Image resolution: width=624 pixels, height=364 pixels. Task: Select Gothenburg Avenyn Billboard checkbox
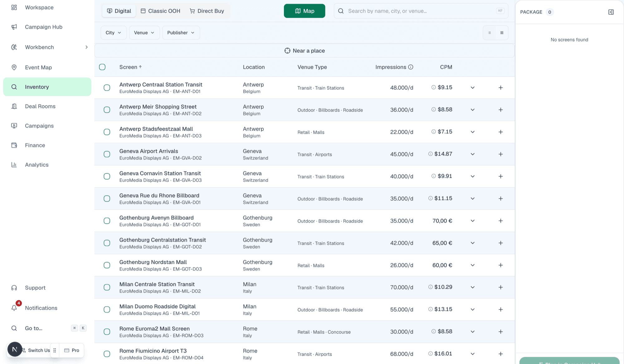click(x=107, y=221)
